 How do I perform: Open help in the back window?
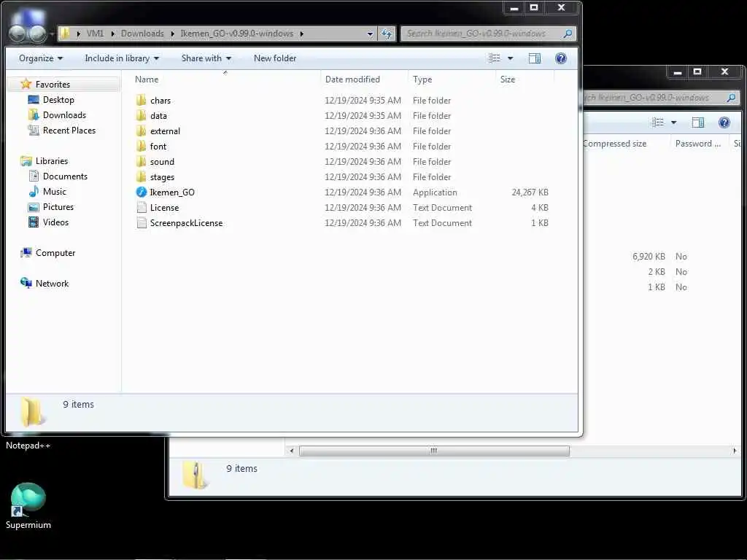(724, 122)
